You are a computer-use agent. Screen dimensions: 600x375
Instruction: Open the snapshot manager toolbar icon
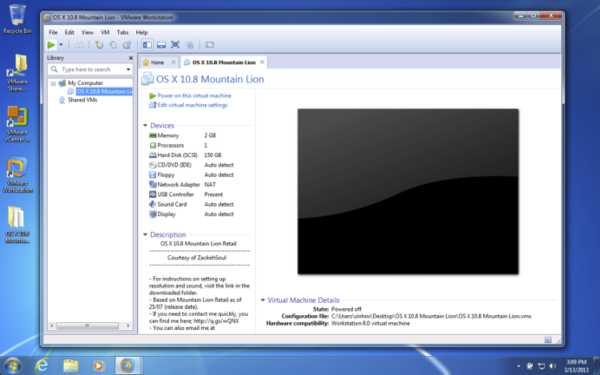tap(127, 45)
